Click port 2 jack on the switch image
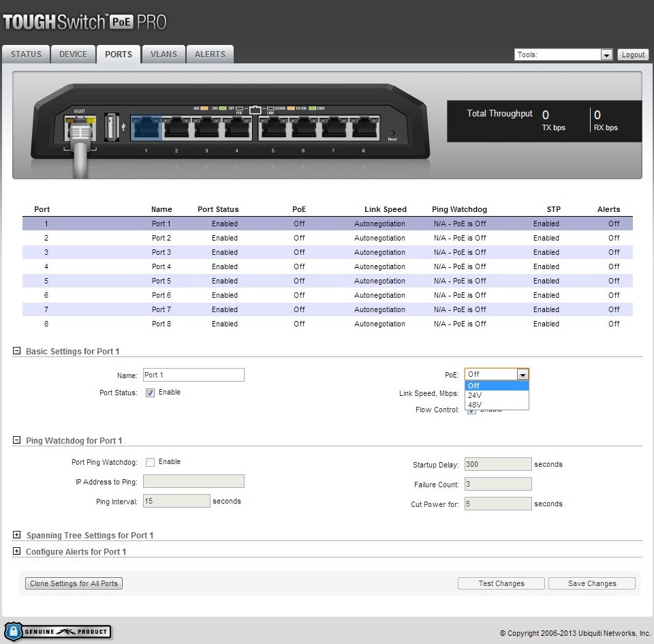654x644 pixels. [x=176, y=127]
